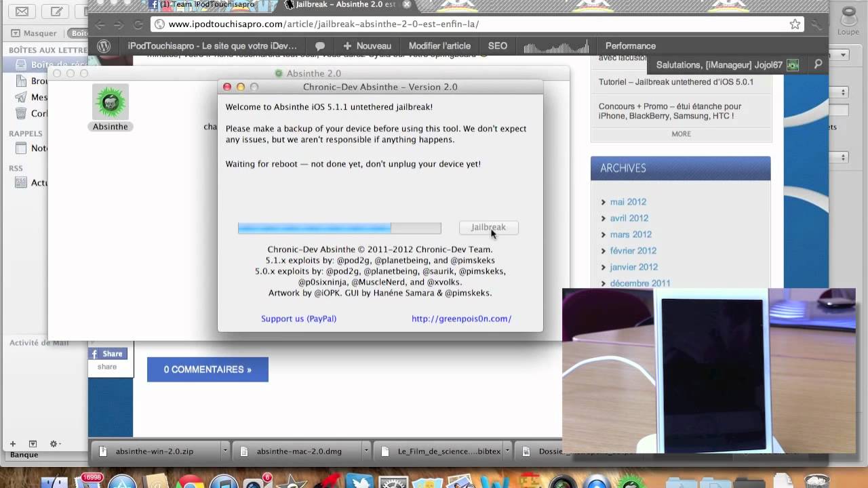The width and height of the screenshot is (868, 488).
Task: Click the Jailbreak button in Absinthe
Action: coord(488,228)
